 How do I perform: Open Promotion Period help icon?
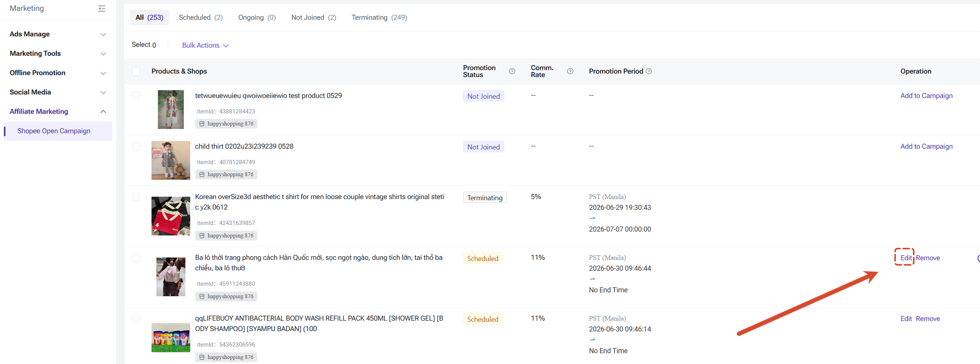click(649, 71)
